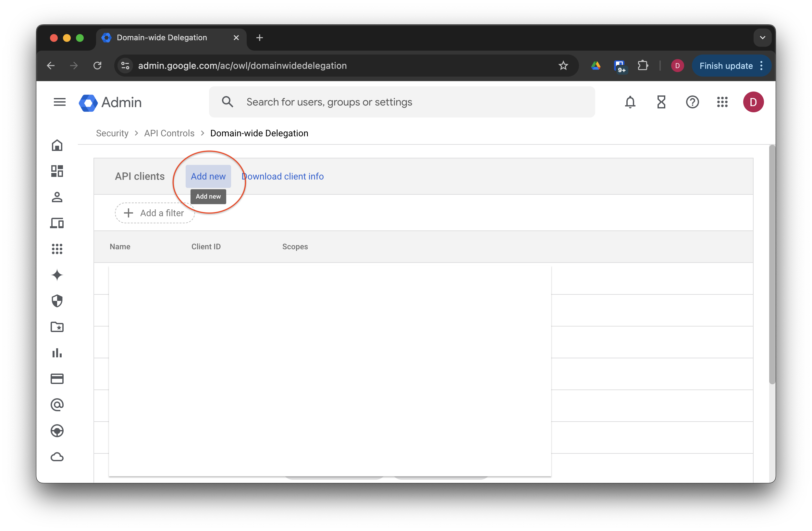Open the Google apps grid launcher
The width and height of the screenshot is (812, 531).
[722, 102]
